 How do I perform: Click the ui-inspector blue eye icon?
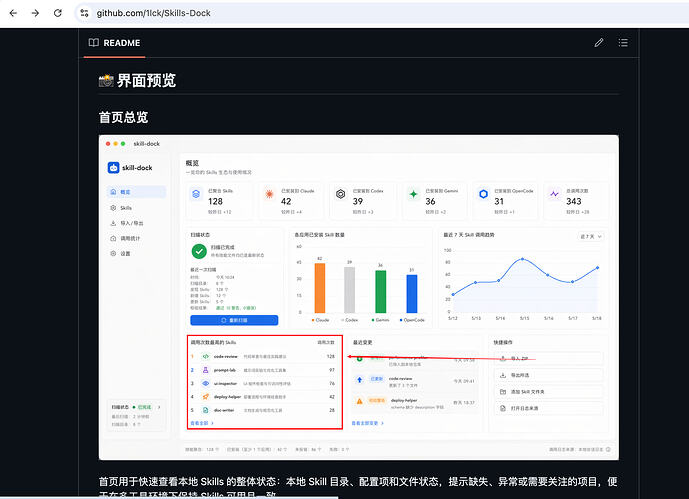[205, 383]
